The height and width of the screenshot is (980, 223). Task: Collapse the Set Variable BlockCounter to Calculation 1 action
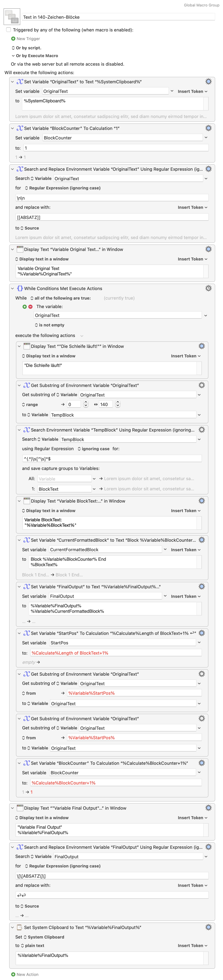[13, 128]
